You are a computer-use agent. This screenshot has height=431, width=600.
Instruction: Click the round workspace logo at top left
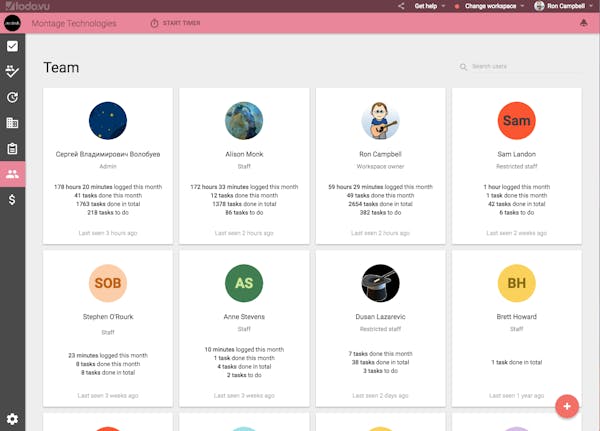12,23
